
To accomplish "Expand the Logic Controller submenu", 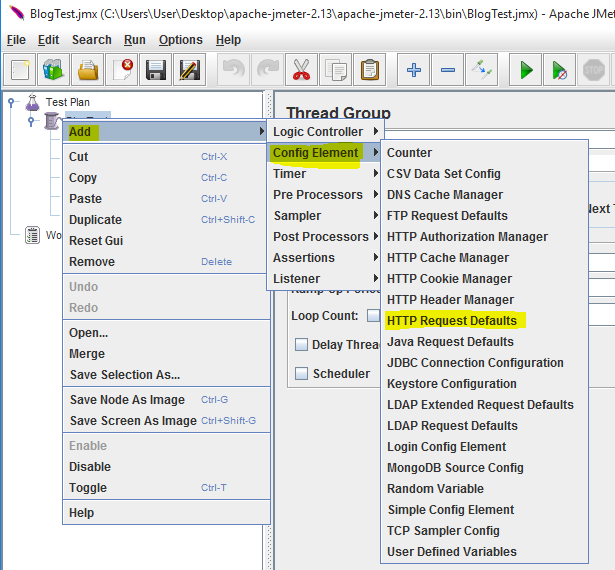I will tap(325, 132).
